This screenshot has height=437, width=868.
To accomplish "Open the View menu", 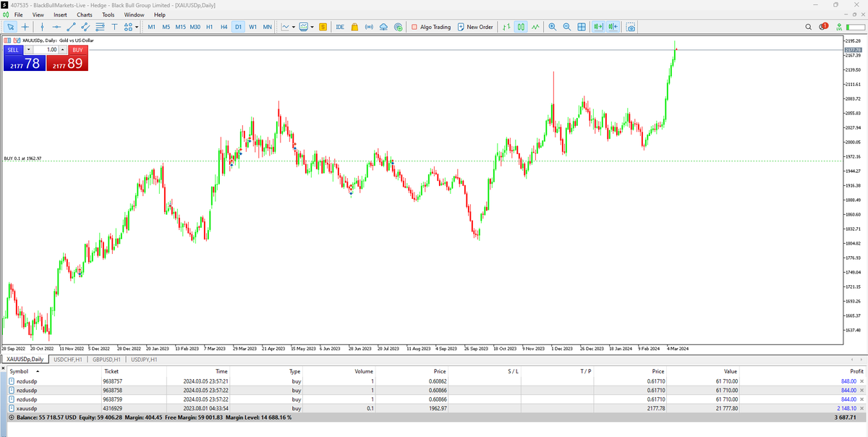I will point(38,14).
